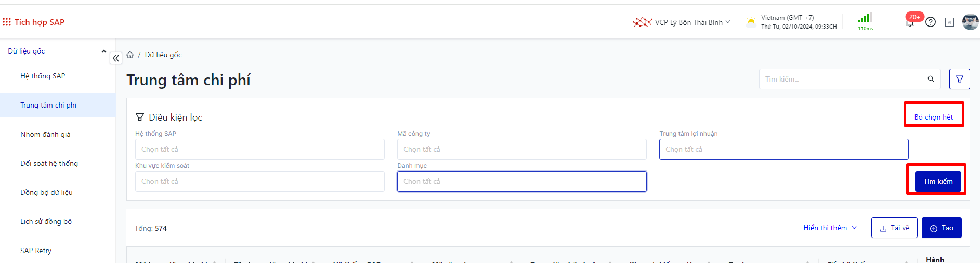The height and width of the screenshot is (263, 980).
Task: Select Đồng bộ dữ liệu in sidebar
Action: coord(46,192)
